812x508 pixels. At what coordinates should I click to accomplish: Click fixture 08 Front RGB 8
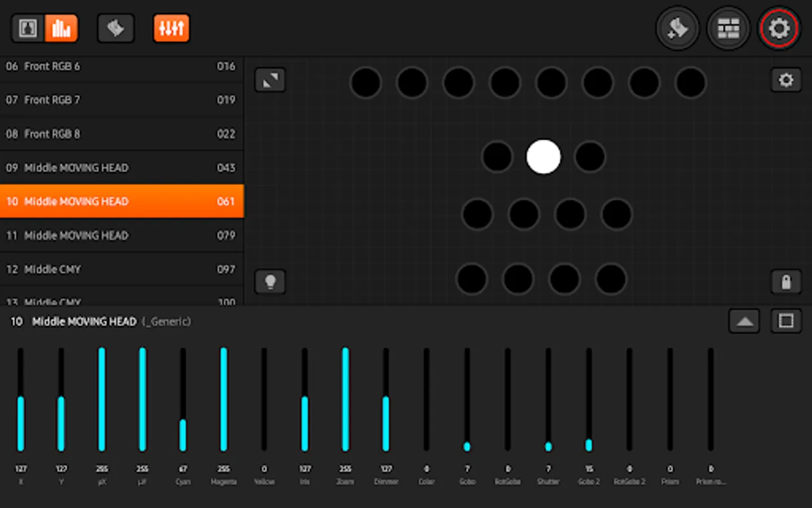(121, 134)
